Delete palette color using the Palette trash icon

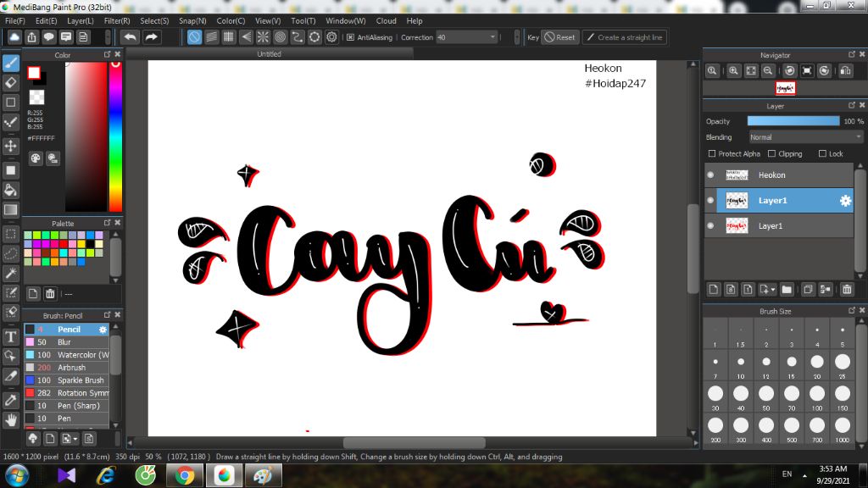(50, 294)
